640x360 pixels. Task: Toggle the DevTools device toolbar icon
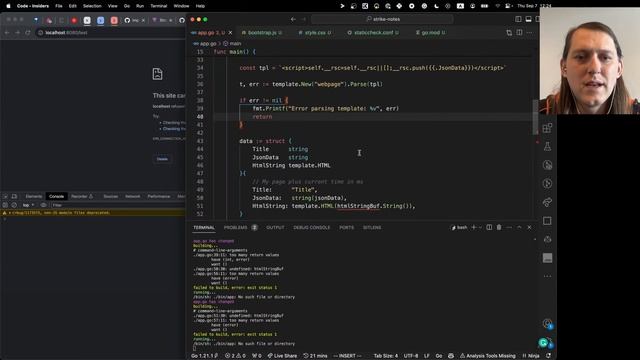click(x=14, y=196)
